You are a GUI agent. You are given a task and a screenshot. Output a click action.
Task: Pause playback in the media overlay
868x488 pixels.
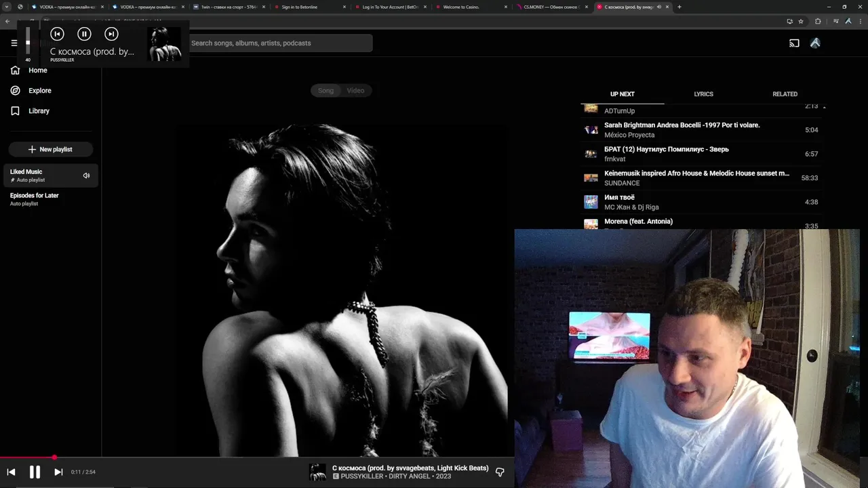84,34
